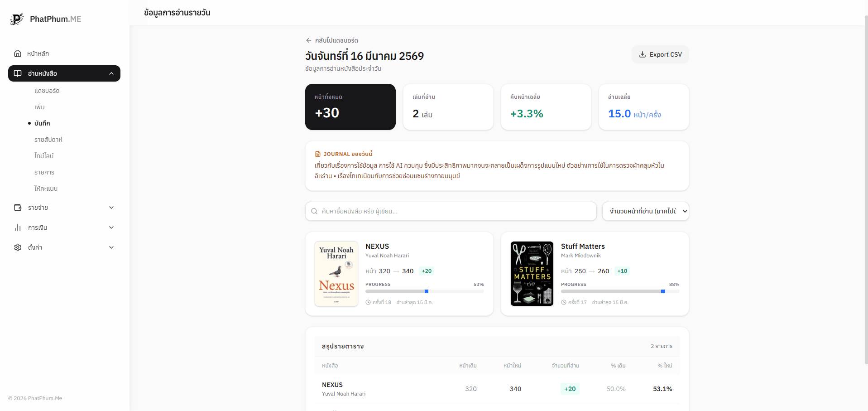868x411 pixels.
Task: Click the wallet icon for รายจ่าย
Action: pos(18,208)
